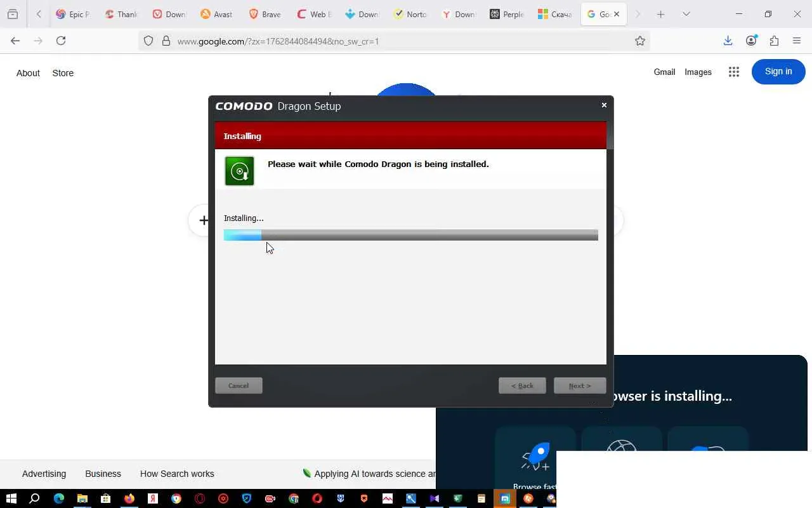Screen dimensions: 812x508
Task: Click the green Comodo installer disc icon
Action: (239, 171)
